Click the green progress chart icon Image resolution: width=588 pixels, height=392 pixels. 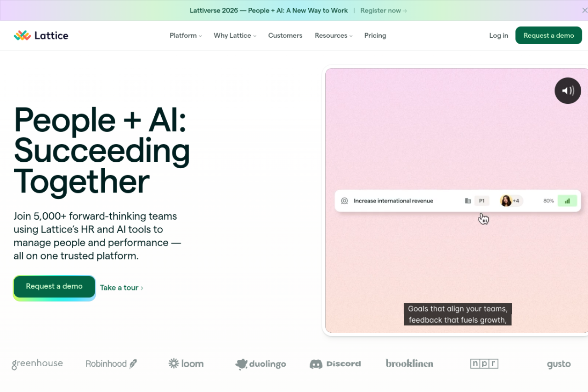[567, 201]
